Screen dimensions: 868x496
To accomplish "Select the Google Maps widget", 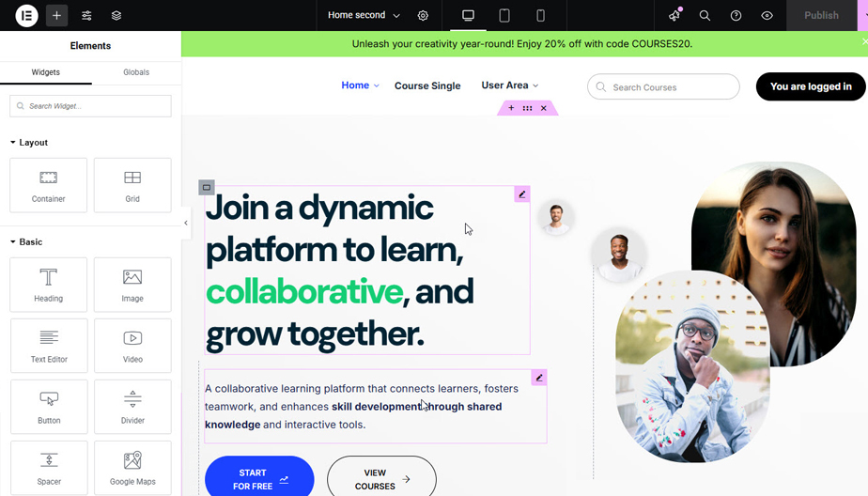I will click(132, 468).
